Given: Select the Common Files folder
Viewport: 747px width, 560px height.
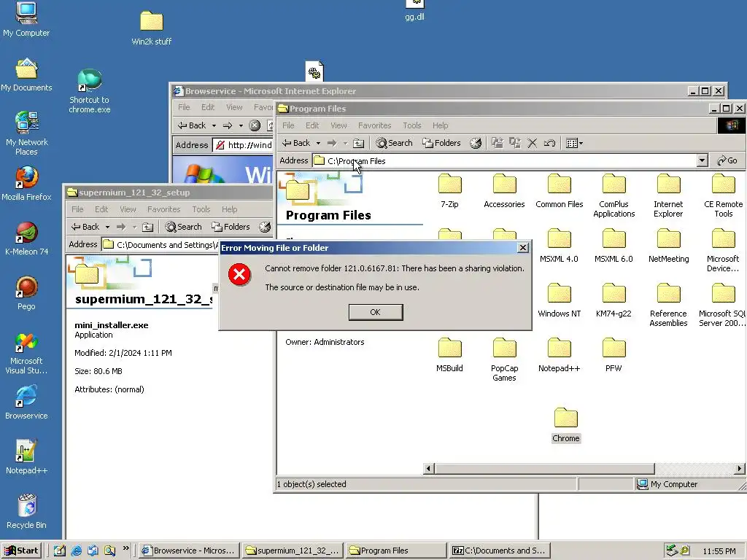Looking at the screenshot, I should [560, 191].
